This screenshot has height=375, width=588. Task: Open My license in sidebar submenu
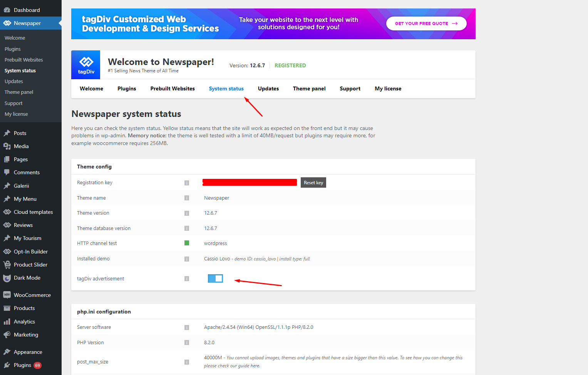(x=16, y=114)
